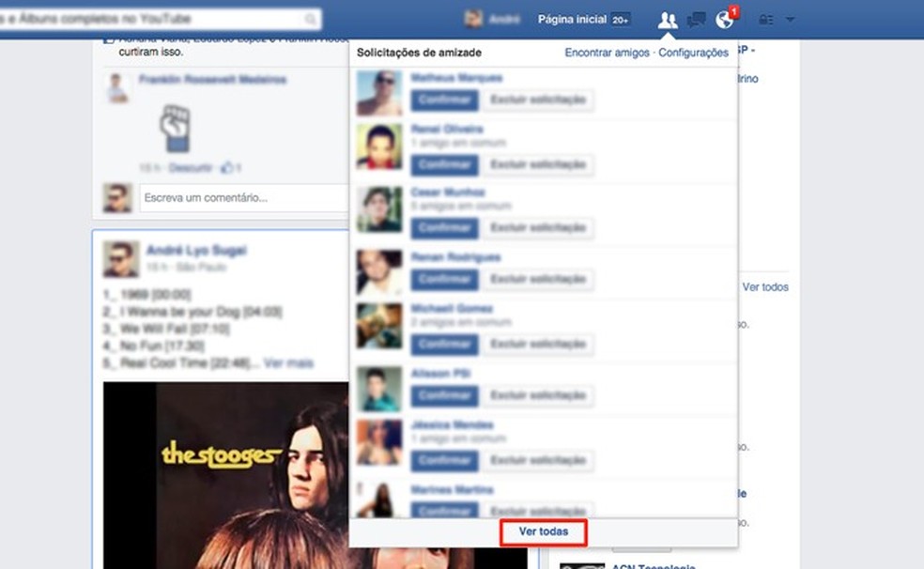Open The Stooges video thumbnail
This screenshot has height=569, width=924.
point(225,475)
